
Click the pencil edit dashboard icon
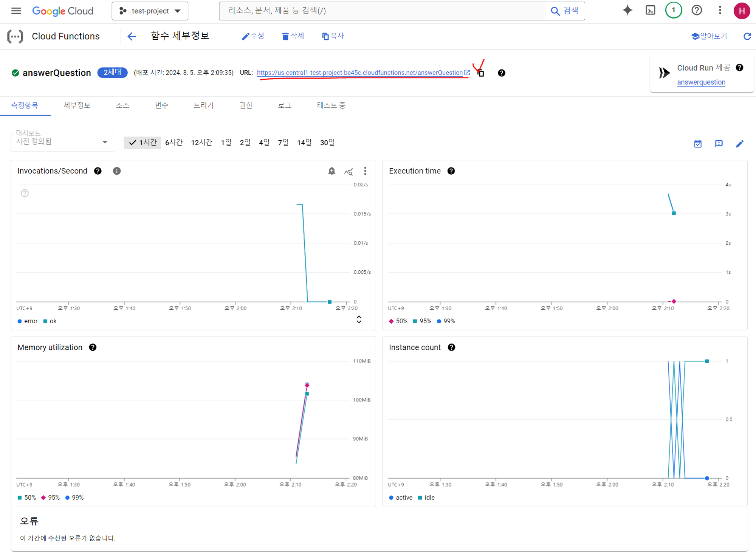click(x=740, y=144)
